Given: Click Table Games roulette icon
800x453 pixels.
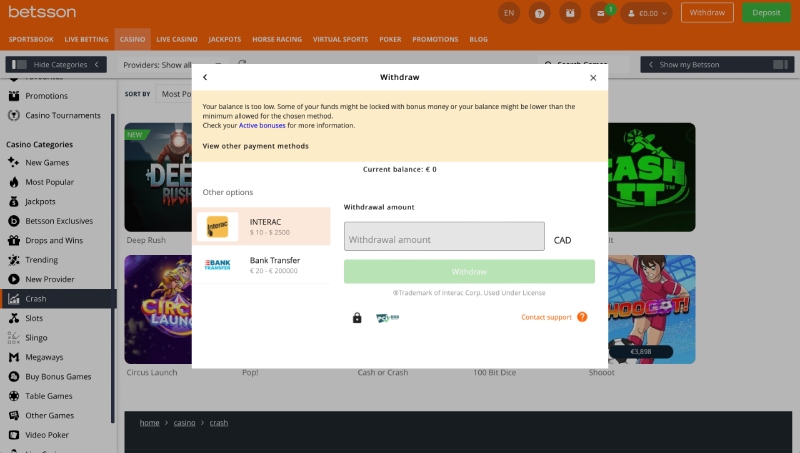Looking at the screenshot, I should [14, 396].
